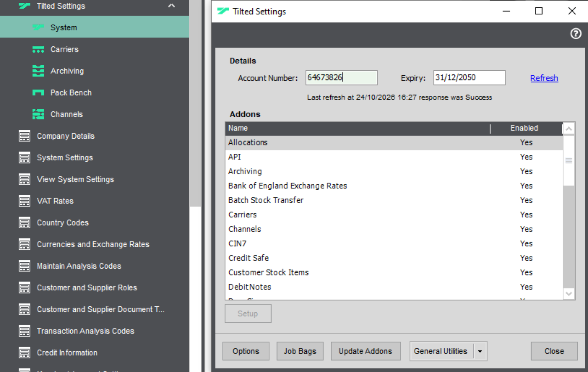Click the VAT Rates form icon
The height and width of the screenshot is (372, 588).
pyautogui.click(x=24, y=201)
